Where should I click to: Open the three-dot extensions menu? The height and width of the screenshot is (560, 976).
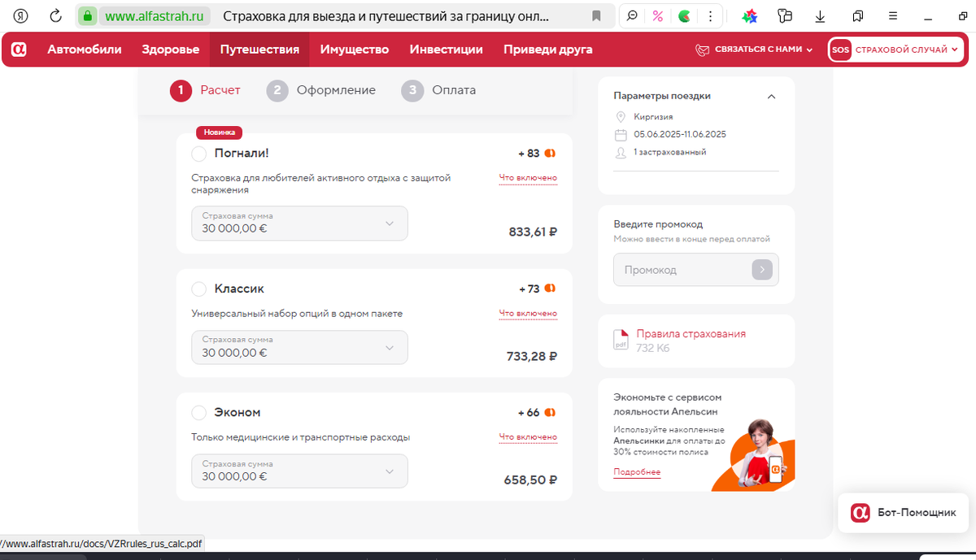(x=711, y=15)
